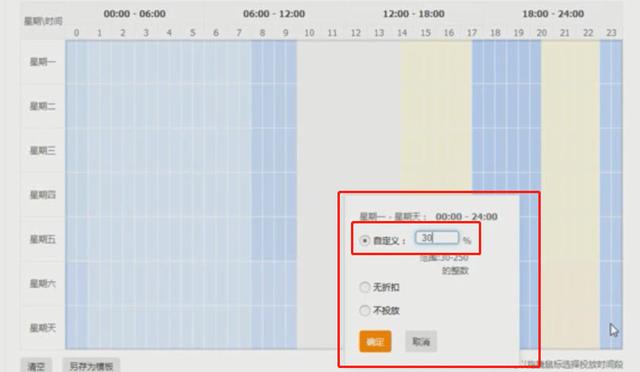Image resolution: width=640 pixels, height=372 pixels.
Task: Select the 12:00 - 18:00 time range header
Action: [413, 14]
